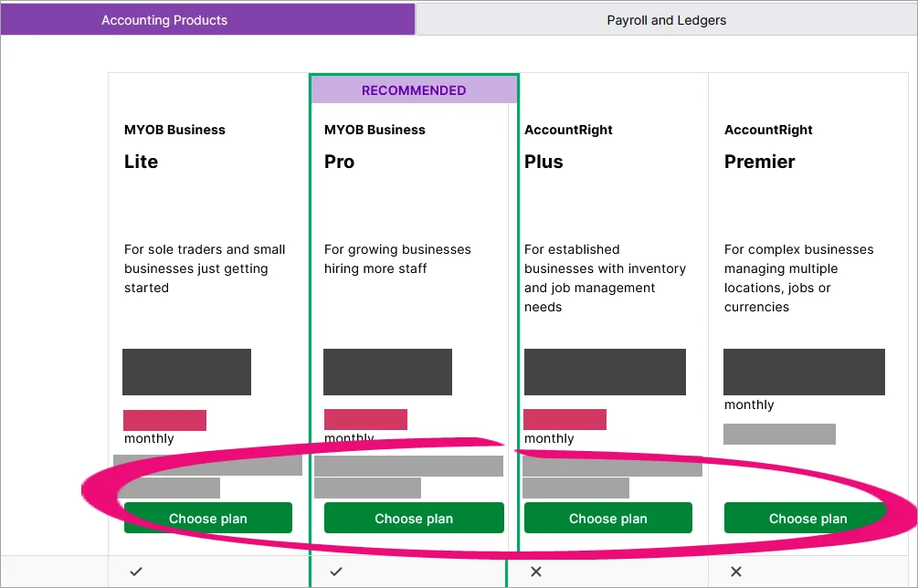The height and width of the screenshot is (588, 918).
Task: Click 'monthly' label under Lite price
Action: point(149,439)
